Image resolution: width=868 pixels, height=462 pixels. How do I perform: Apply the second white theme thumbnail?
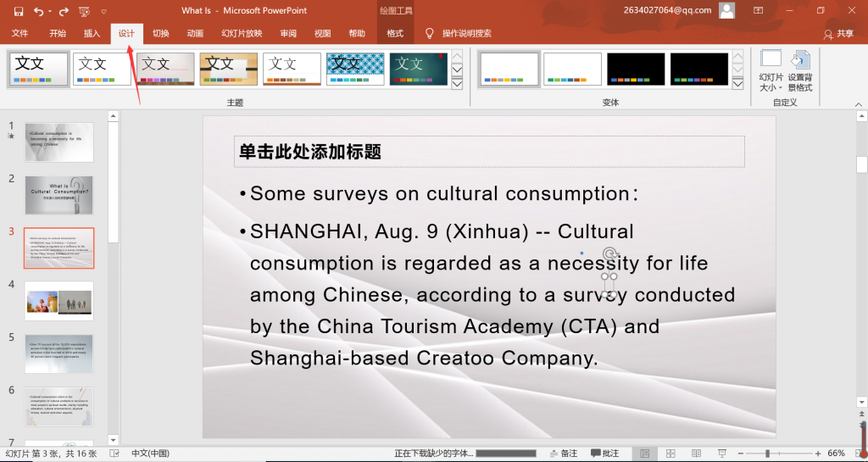pyautogui.click(x=102, y=70)
